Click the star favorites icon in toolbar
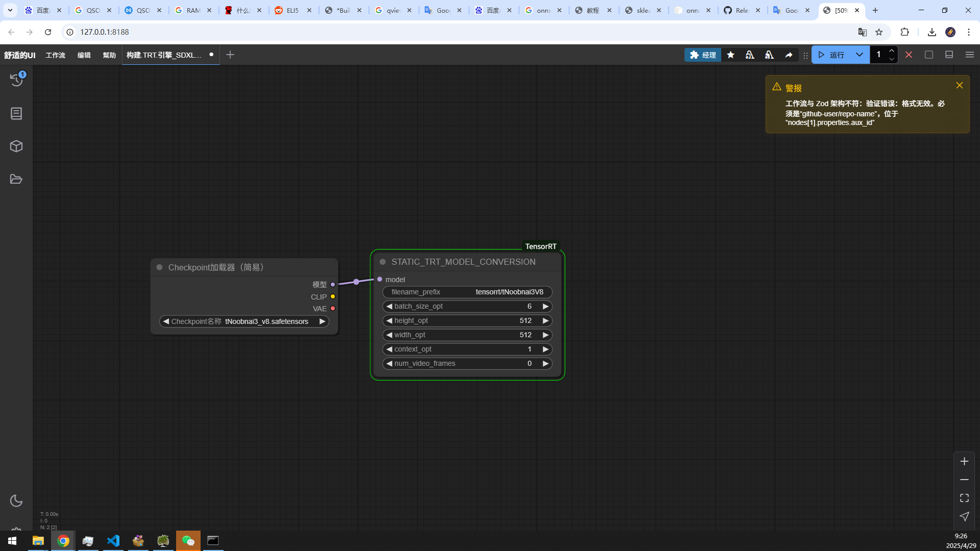980x551 pixels. coord(731,55)
